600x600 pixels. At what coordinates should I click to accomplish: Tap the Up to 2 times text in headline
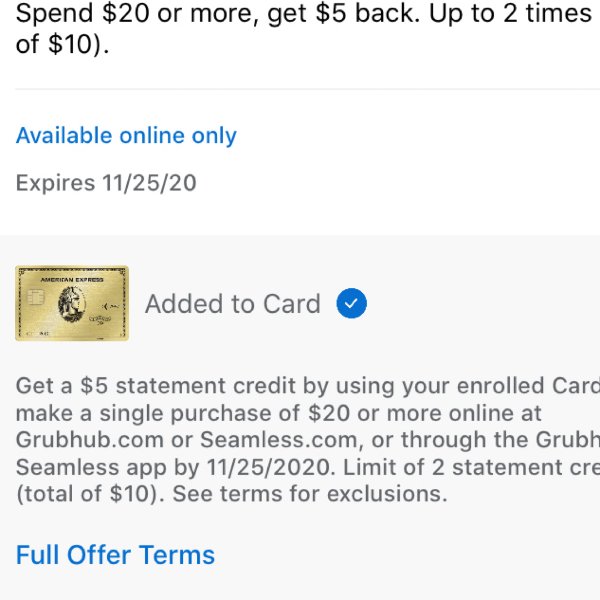tap(510, 13)
